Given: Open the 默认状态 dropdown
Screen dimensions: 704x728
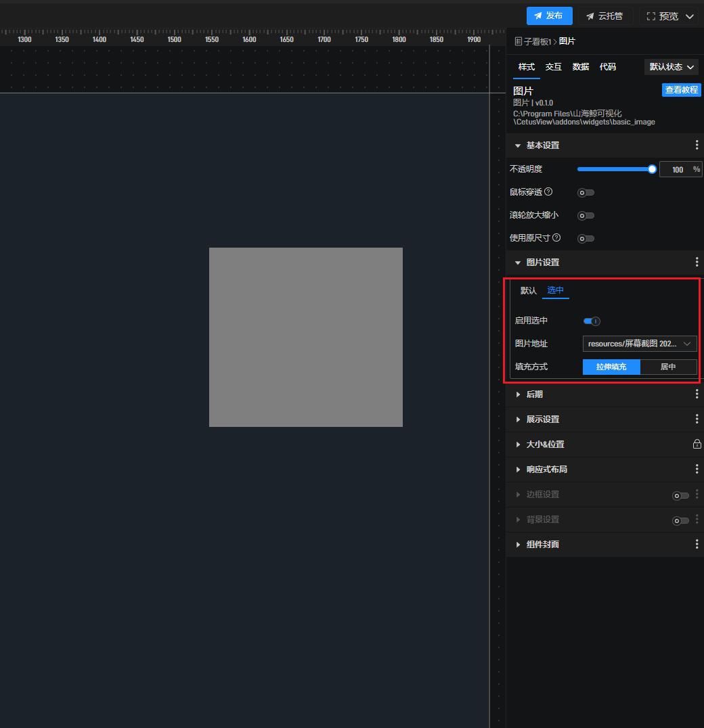Looking at the screenshot, I should coord(672,67).
